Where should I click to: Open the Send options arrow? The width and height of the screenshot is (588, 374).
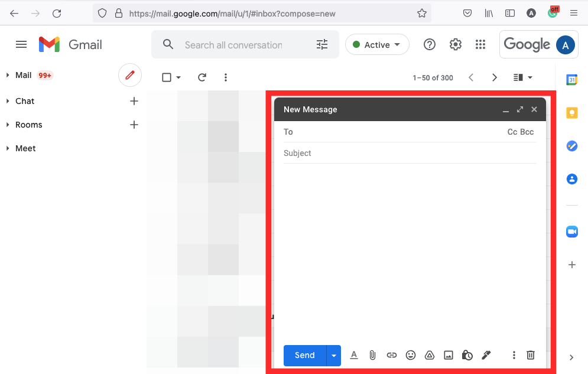click(x=334, y=355)
